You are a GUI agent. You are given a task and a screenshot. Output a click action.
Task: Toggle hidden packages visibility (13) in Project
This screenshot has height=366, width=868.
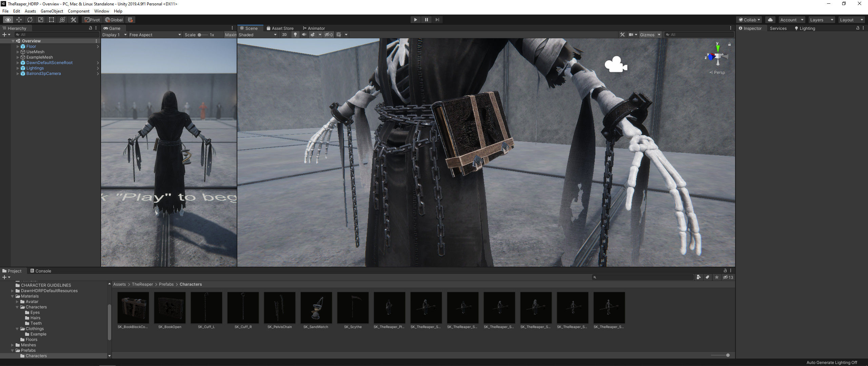(x=728, y=277)
